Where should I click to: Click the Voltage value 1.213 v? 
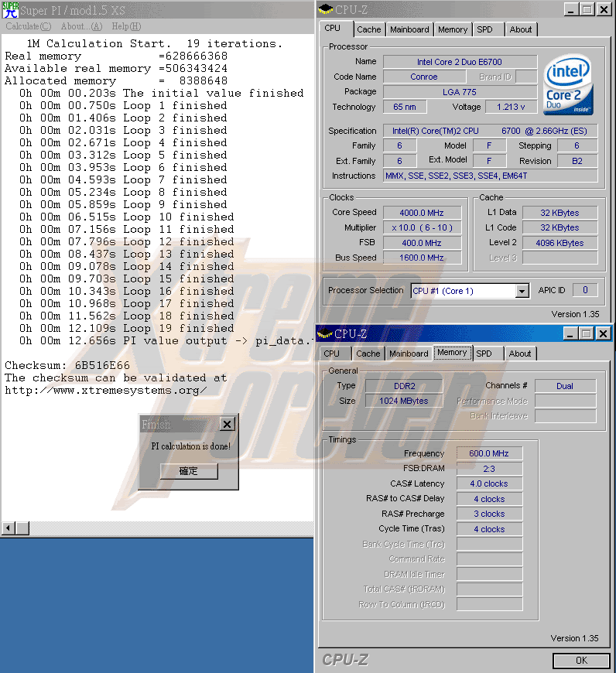click(x=511, y=107)
